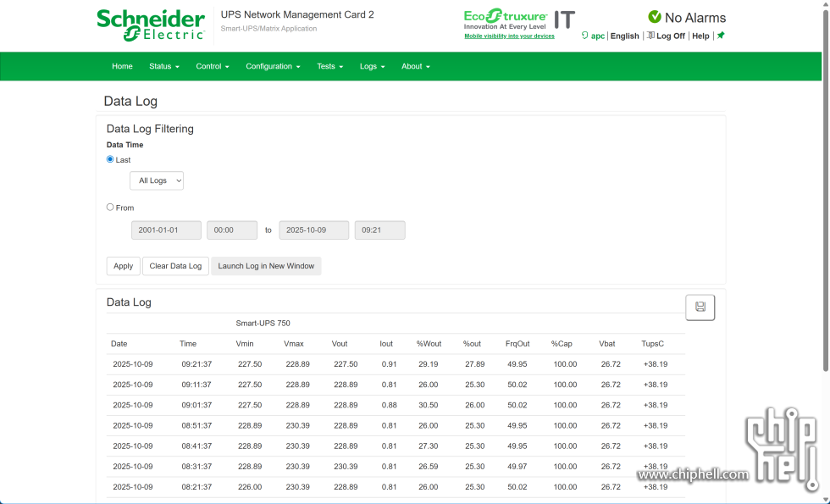Click the vertical page scrollbar
The height and width of the screenshot is (504, 830).
[x=825, y=195]
